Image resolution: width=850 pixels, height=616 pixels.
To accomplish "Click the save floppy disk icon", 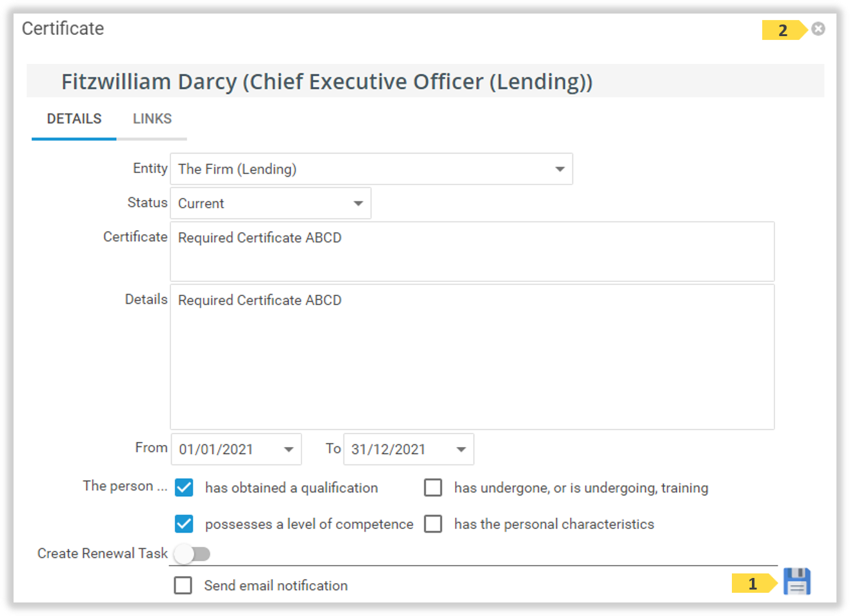I will (796, 581).
